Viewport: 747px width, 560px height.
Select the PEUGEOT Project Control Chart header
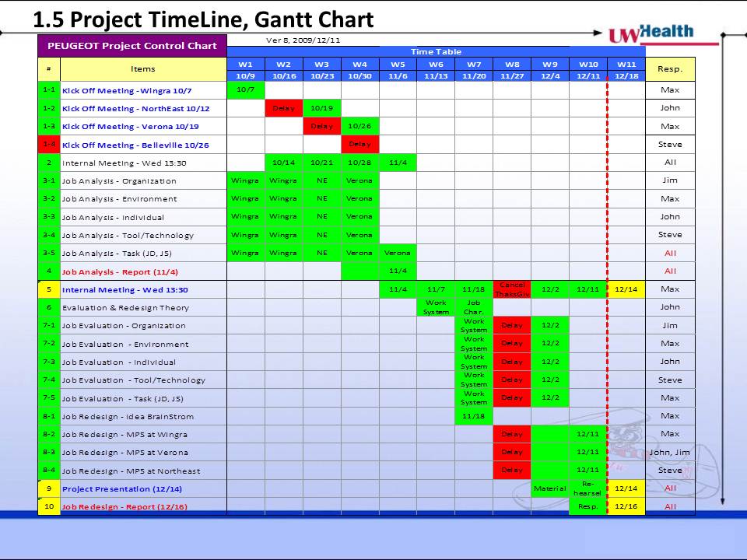[132, 46]
